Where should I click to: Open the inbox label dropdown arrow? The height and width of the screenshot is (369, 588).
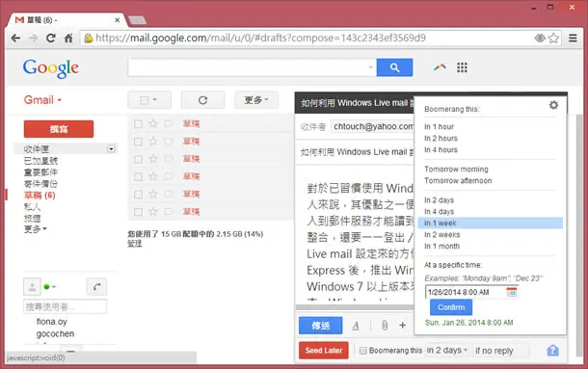(x=111, y=149)
